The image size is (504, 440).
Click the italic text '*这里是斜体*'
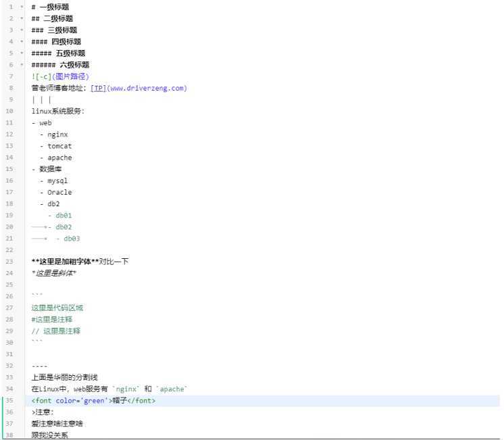[54, 273]
